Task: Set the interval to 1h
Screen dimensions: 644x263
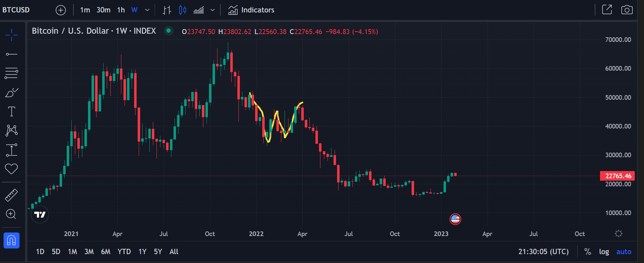Action: (121, 10)
